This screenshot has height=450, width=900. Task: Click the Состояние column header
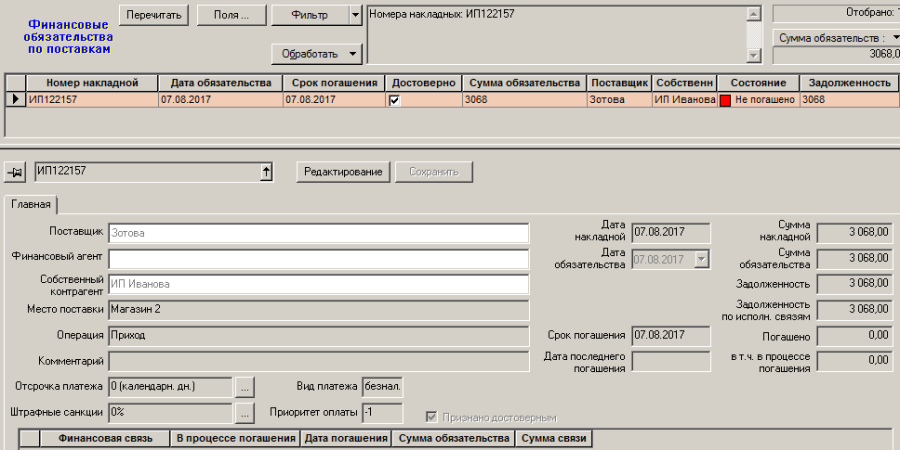[x=758, y=83]
